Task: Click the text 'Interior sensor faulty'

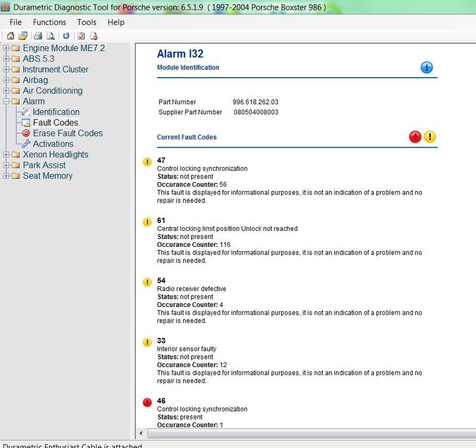Action: point(187,349)
